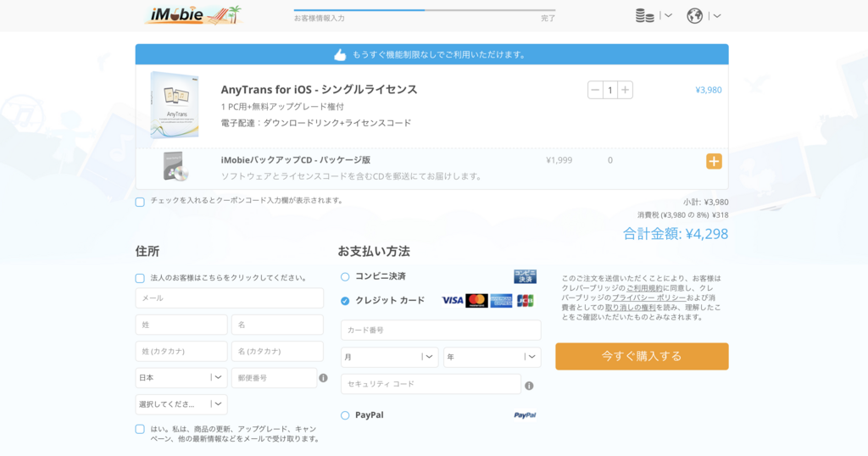Click the 完了 progress step label
This screenshot has height=456, width=868.
click(x=548, y=19)
